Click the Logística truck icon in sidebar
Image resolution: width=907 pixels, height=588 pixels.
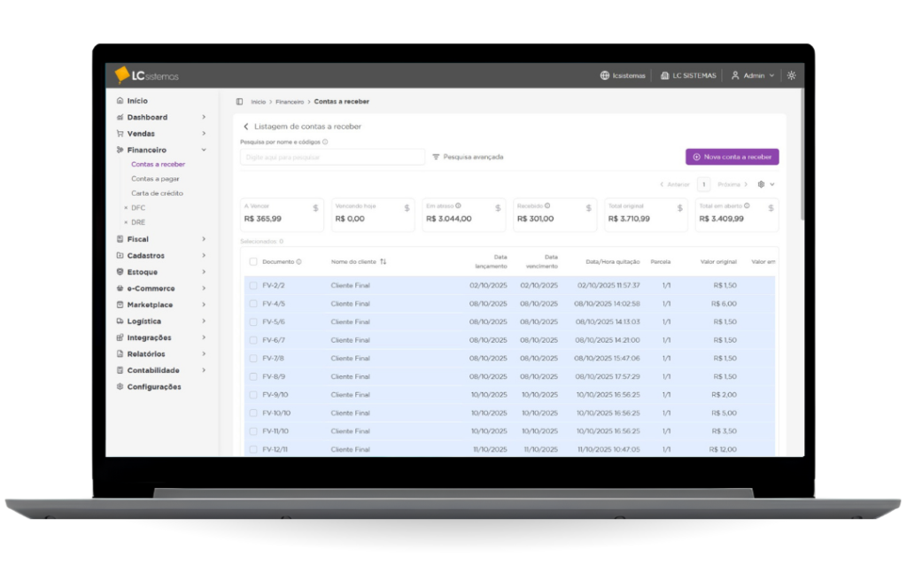pyautogui.click(x=120, y=321)
